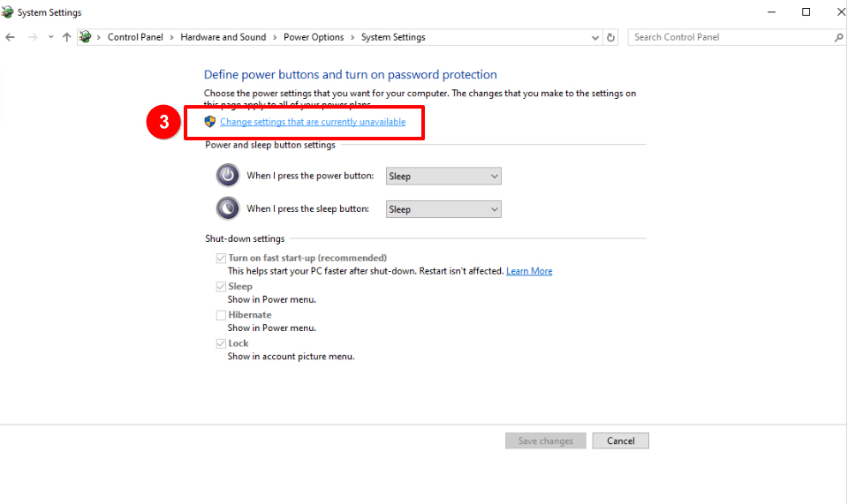Click the power button icon

point(228,175)
